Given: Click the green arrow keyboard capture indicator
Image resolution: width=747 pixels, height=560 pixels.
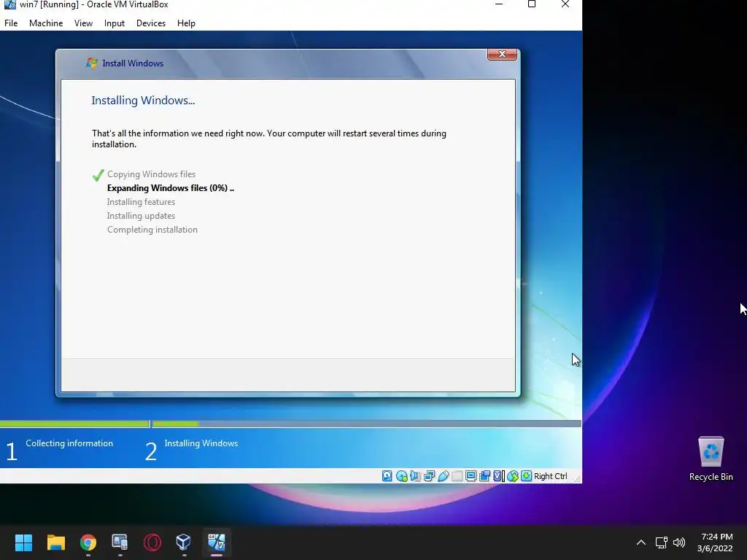Looking at the screenshot, I should (x=527, y=475).
